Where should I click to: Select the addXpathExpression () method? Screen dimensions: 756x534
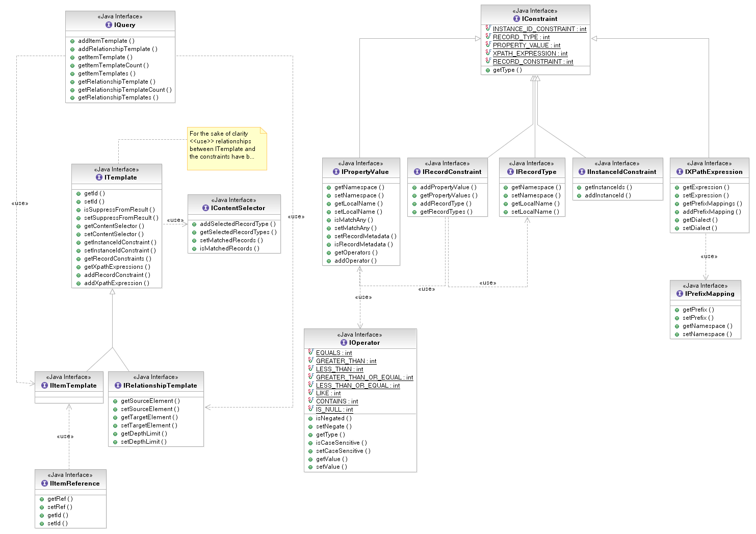[117, 283]
